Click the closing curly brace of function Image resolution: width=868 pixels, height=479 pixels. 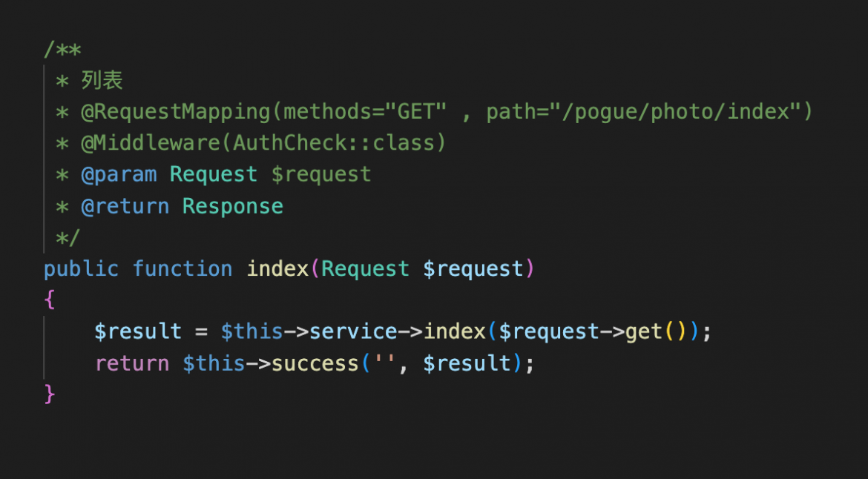click(x=49, y=394)
